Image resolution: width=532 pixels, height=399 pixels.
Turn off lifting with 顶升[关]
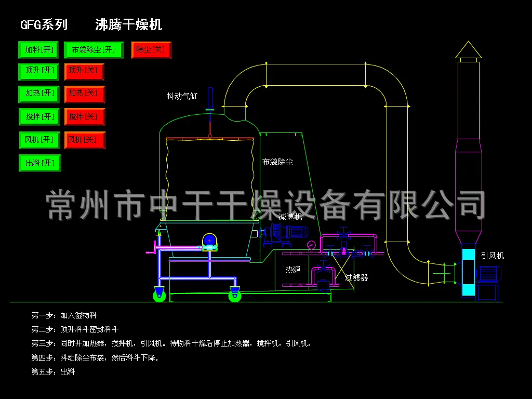click(84, 72)
